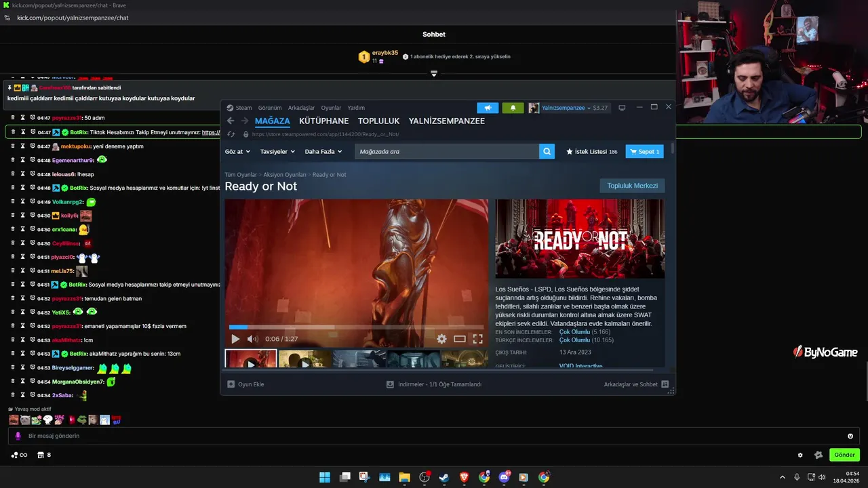This screenshot has height=488, width=868.
Task: Switch to the KÜTÜPHANE tab
Action: pos(323,121)
